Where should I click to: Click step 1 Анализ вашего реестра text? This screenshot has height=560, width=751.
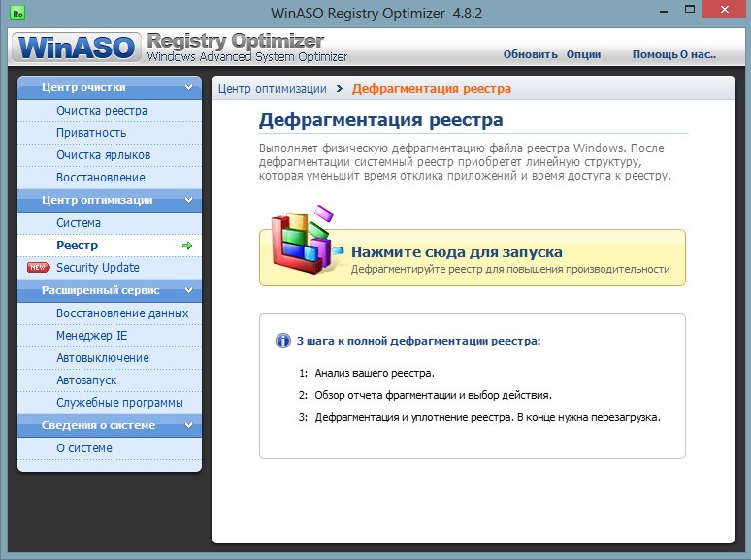[375, 374]
